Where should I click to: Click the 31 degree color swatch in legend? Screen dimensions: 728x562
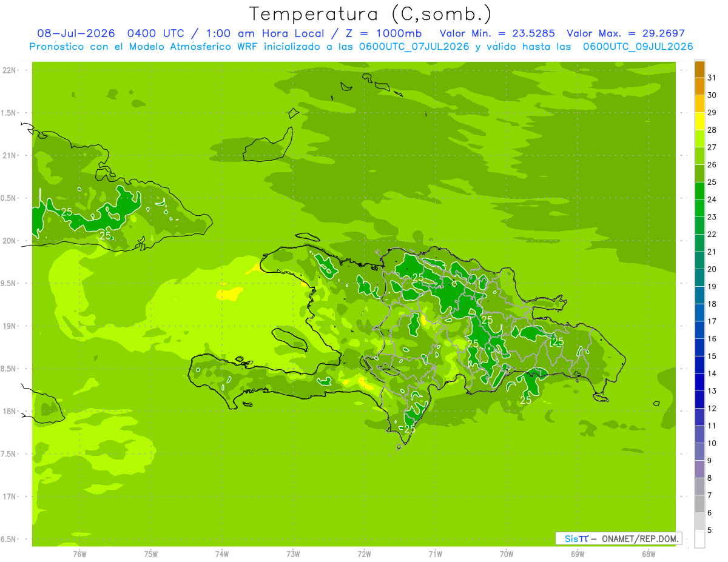click(x=699, y=70)
